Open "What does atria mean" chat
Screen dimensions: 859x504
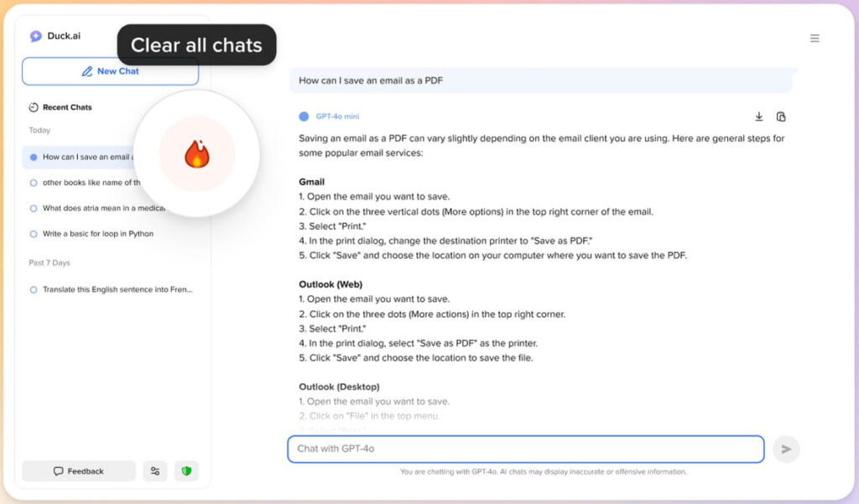click(x=97, y=208)
